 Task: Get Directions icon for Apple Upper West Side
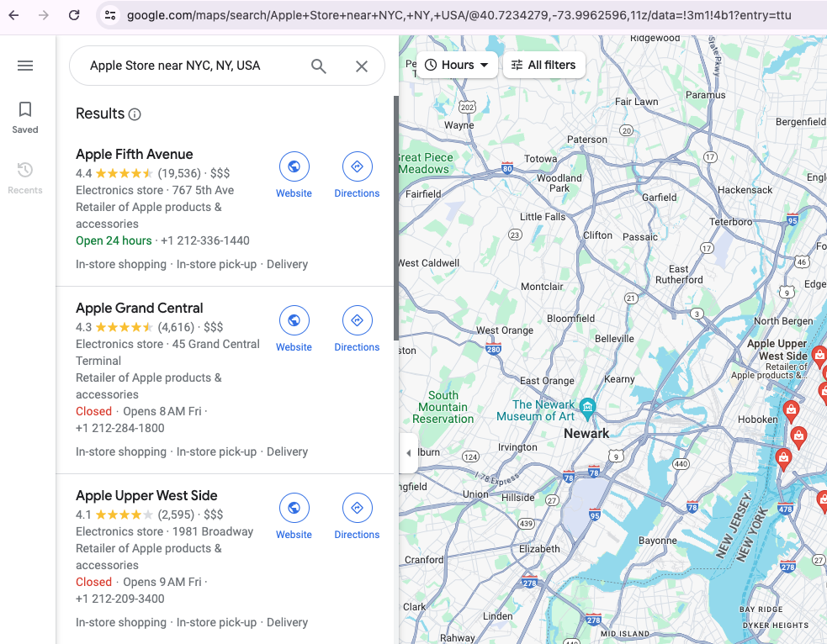point(357,508)
